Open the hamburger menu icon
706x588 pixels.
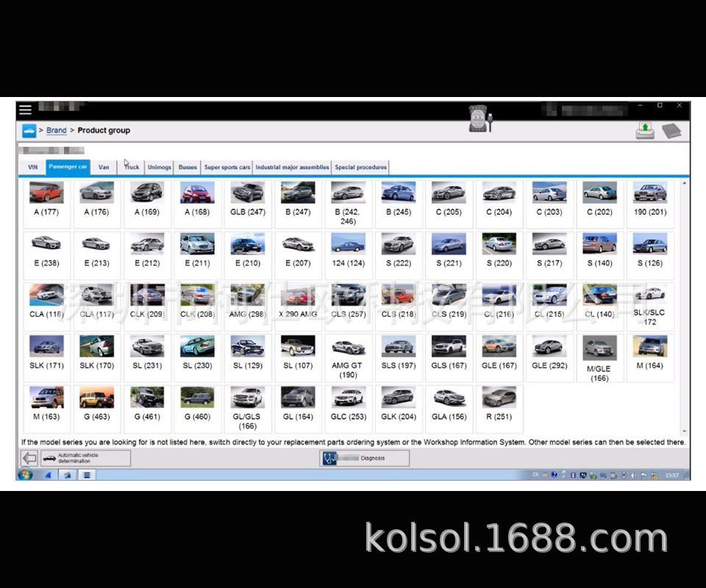25,110
